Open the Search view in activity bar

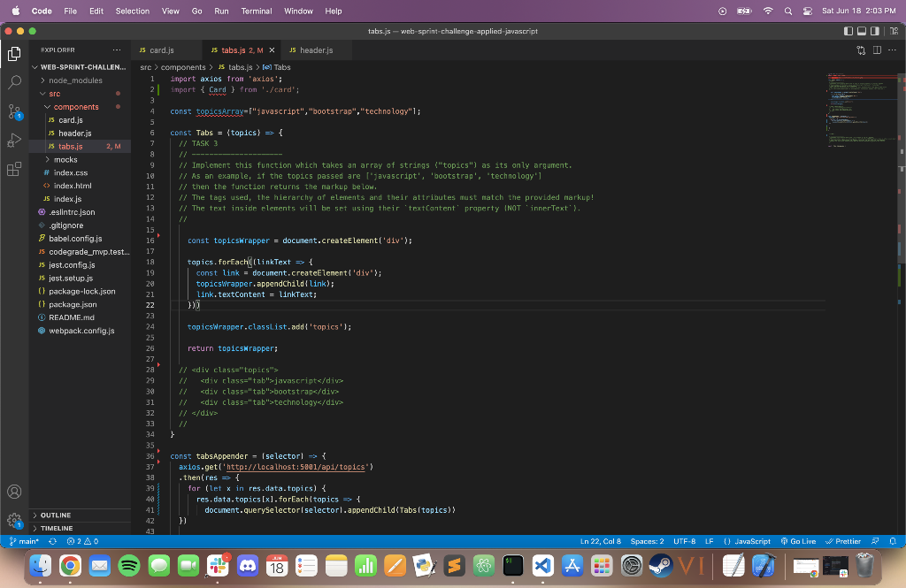14,82
